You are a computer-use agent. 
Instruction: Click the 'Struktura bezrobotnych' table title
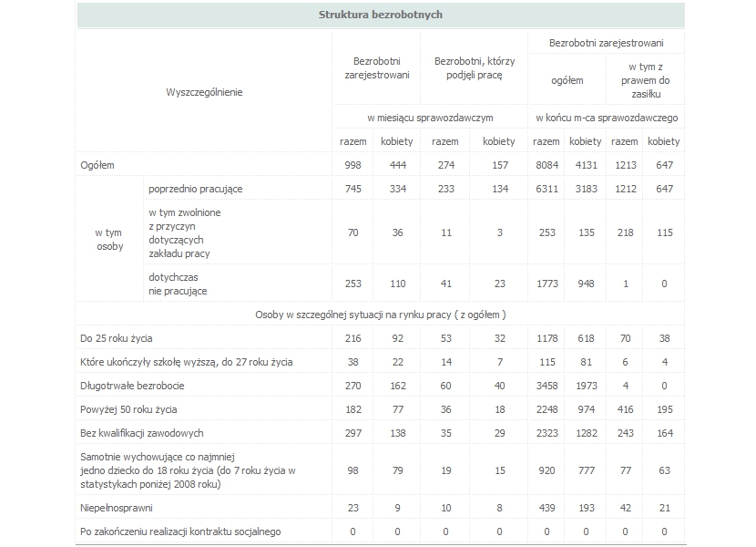point(380,15)
